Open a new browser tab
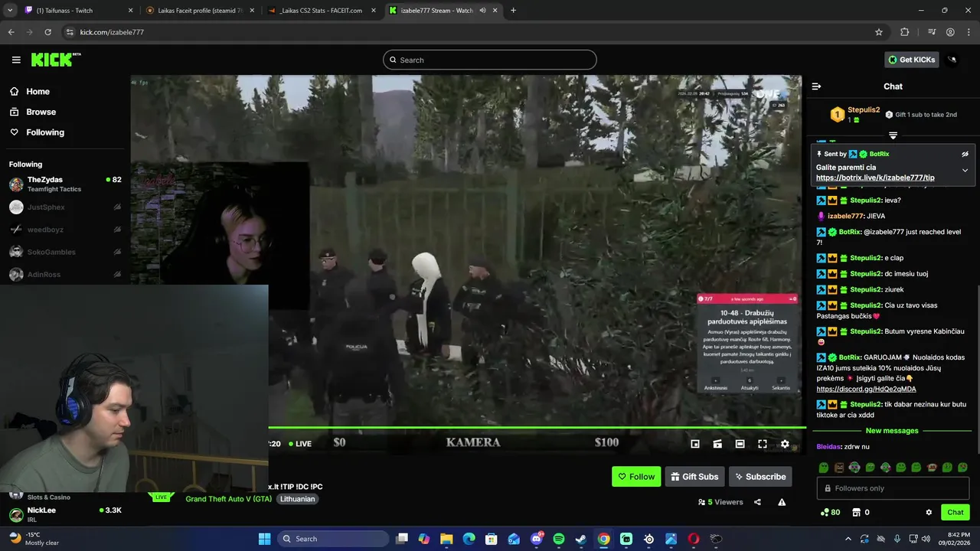Image resolution: width=980 pixels, height=551 pixels. point(513,11)
